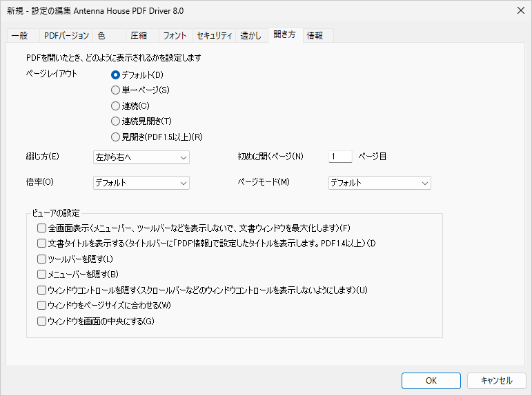
Task: Select the 開き方 tab
Action: point(285,35)
